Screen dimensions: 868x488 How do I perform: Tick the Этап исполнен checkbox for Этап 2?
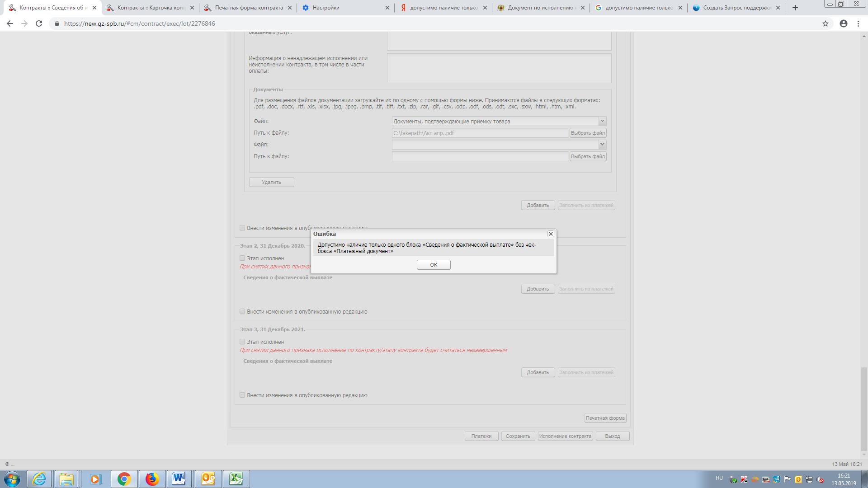(x=242, y=258)
